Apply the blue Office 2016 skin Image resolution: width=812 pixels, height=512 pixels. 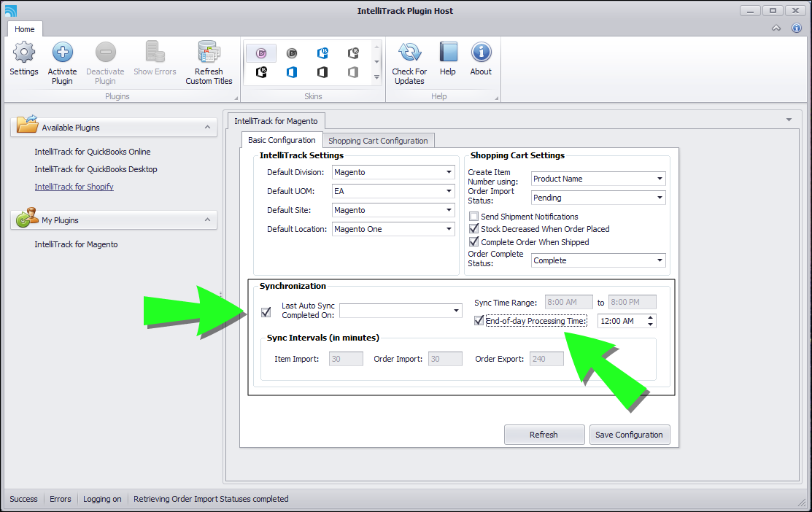pyautogui.click(x=322, y=53)
